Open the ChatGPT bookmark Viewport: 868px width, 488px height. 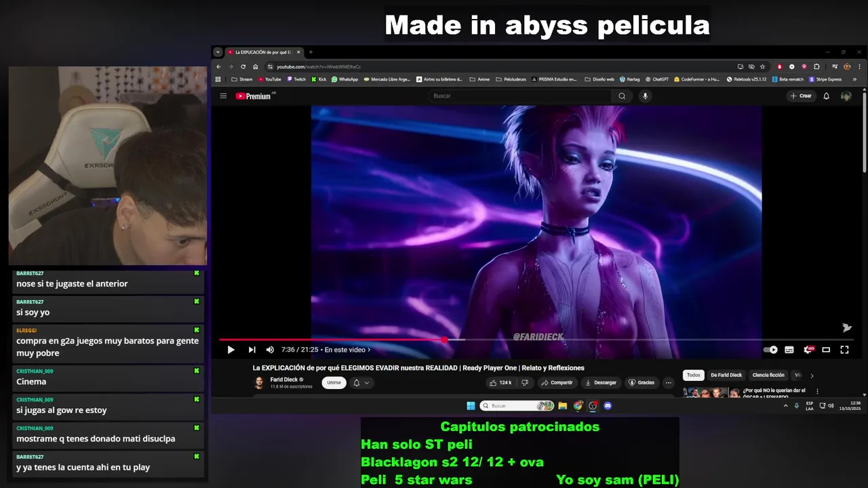click(657, 79)
